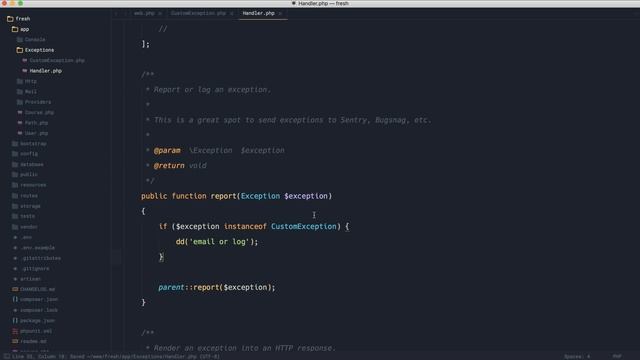Viewport: 640px width, 360px height.
Task: Close the web.php tab
Action: [x=160, y=13]
